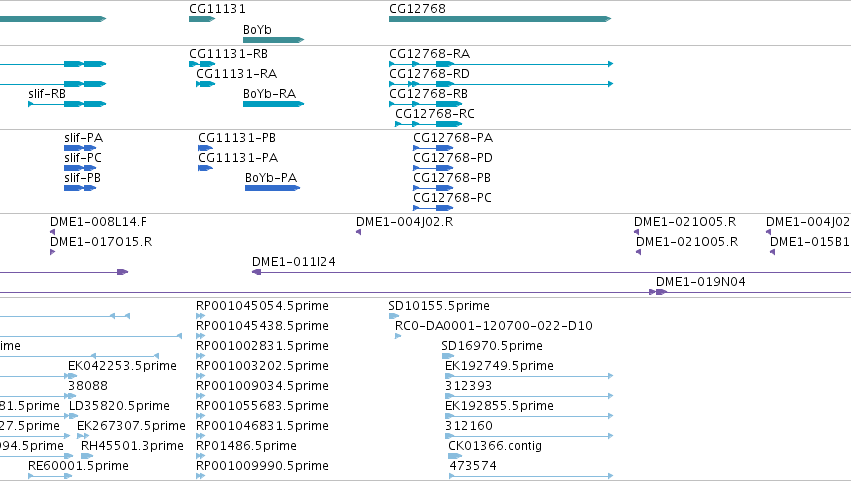Viewport: 851px width, 481px height.
Task: Select the 312393 feature label
Action: tap(468, 387)
